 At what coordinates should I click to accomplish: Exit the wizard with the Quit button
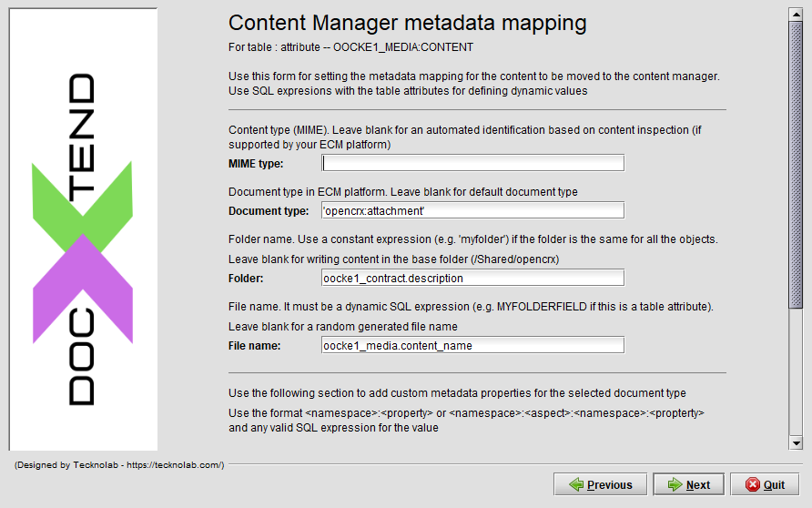click(765, 484)
